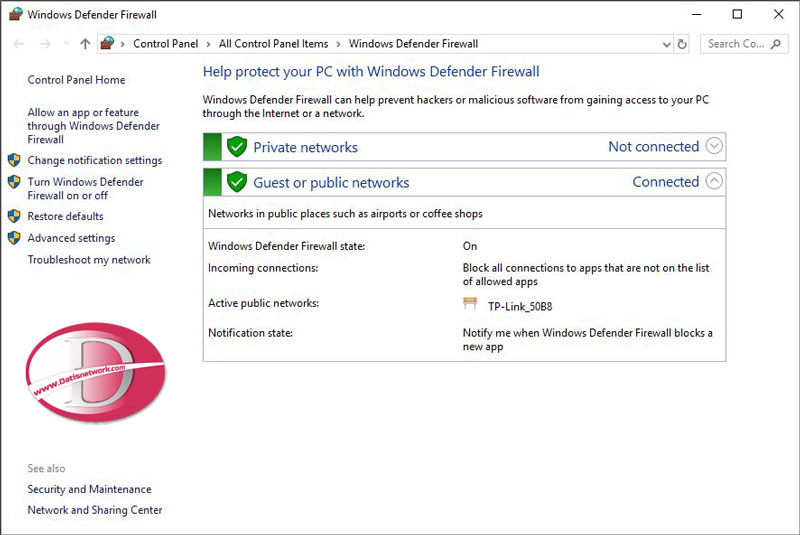The image size is (800, 535).
Task: Collapse the Guest or public networks chevron
Action: click(714, 181)
